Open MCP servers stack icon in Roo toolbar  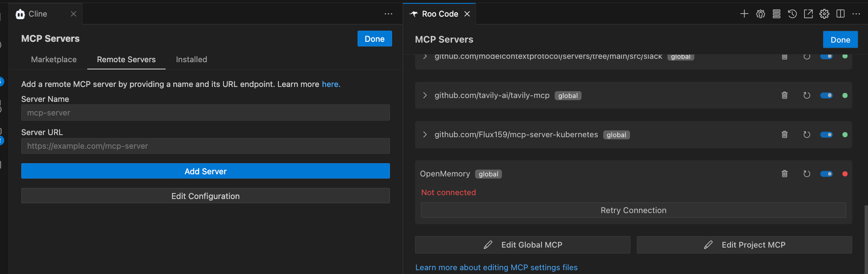(x=776, y=14)
